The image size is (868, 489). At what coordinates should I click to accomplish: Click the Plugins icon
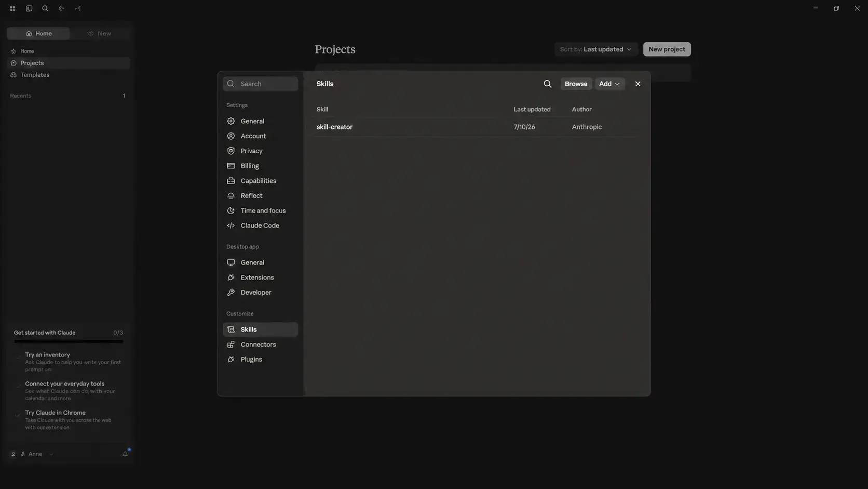click(231, 360)
